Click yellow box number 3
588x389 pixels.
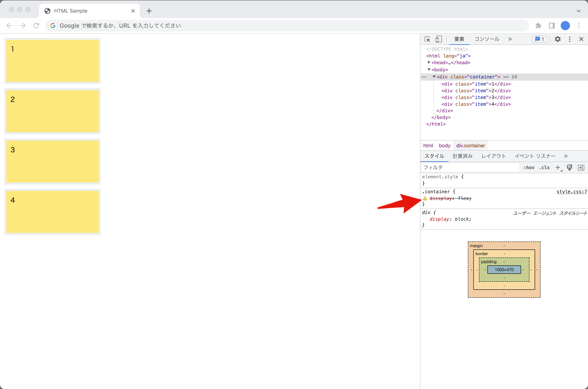click(52, 162)
